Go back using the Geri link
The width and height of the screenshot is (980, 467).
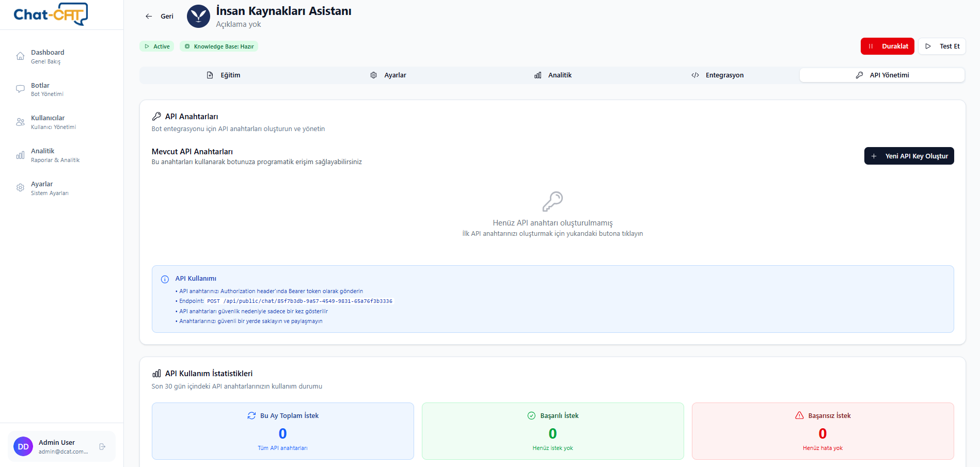tap(159, 17)
